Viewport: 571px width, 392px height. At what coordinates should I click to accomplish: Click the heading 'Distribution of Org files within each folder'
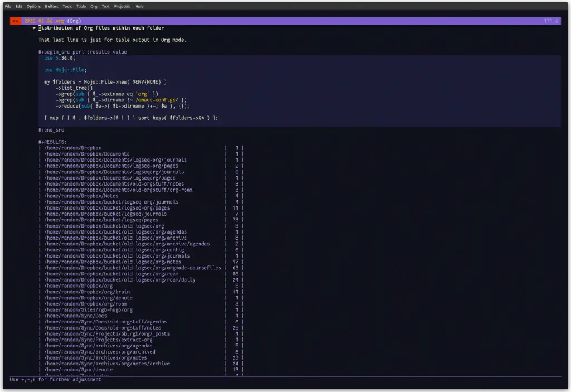coord(101,28)
